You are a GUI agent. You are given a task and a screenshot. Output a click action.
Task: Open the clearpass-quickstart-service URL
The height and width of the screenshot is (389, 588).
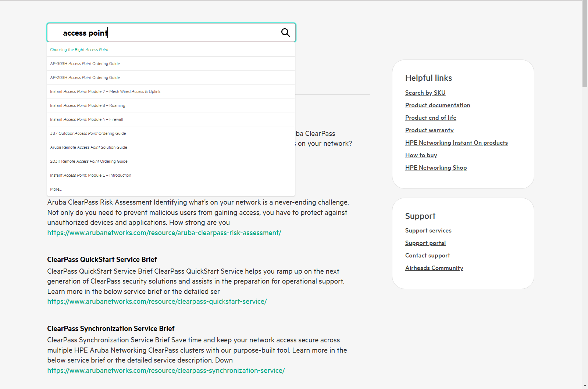pyautogui.click(x=157, y=302)
